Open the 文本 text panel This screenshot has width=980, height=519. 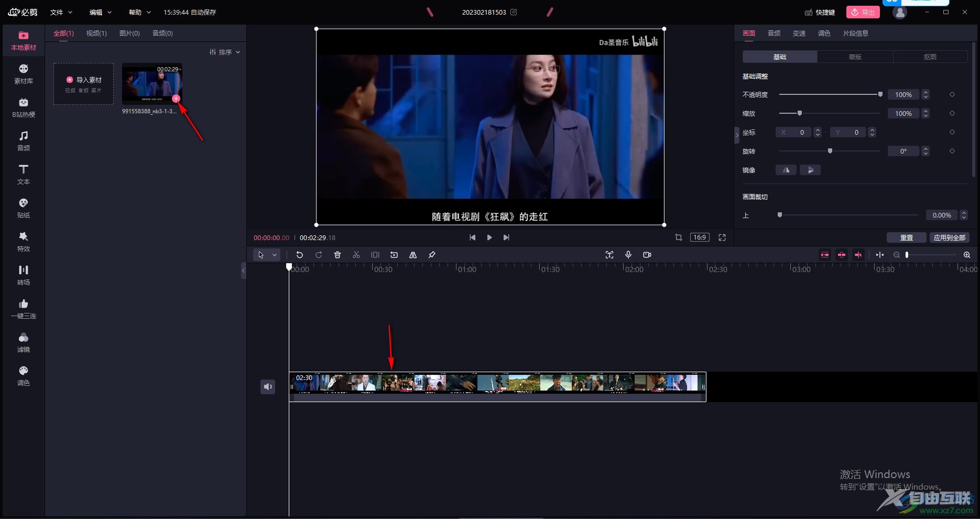[24, 175]
